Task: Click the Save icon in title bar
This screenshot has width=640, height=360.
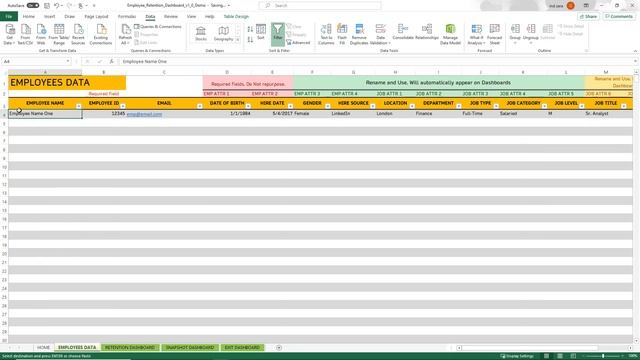Action: click(x=47, y=6)
